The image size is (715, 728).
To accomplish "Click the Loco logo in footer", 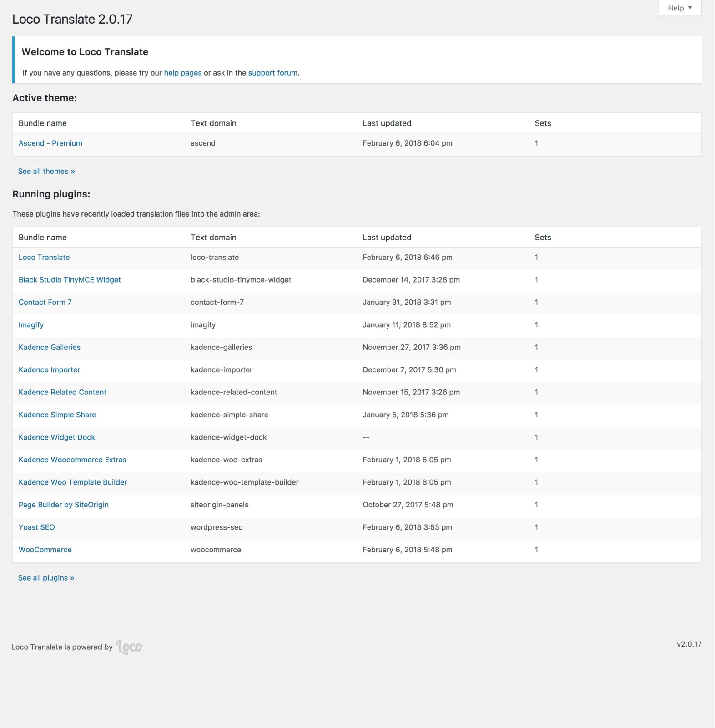I will tap(129, 647).
